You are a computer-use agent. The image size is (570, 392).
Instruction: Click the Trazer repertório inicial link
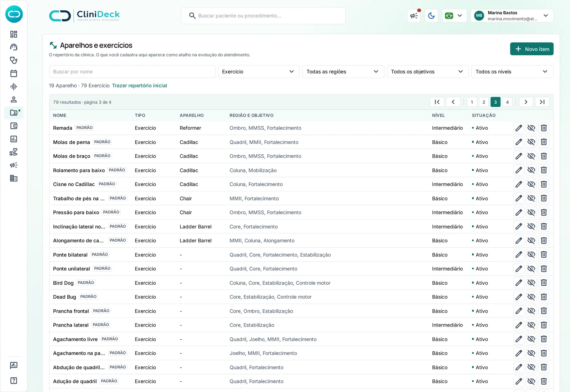click(140, 86)
